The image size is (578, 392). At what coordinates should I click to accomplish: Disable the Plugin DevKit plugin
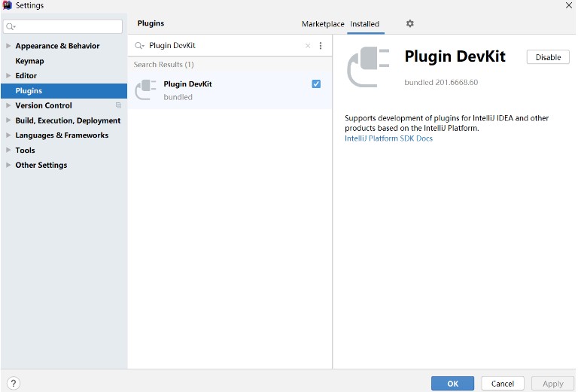tap(547, 57)
